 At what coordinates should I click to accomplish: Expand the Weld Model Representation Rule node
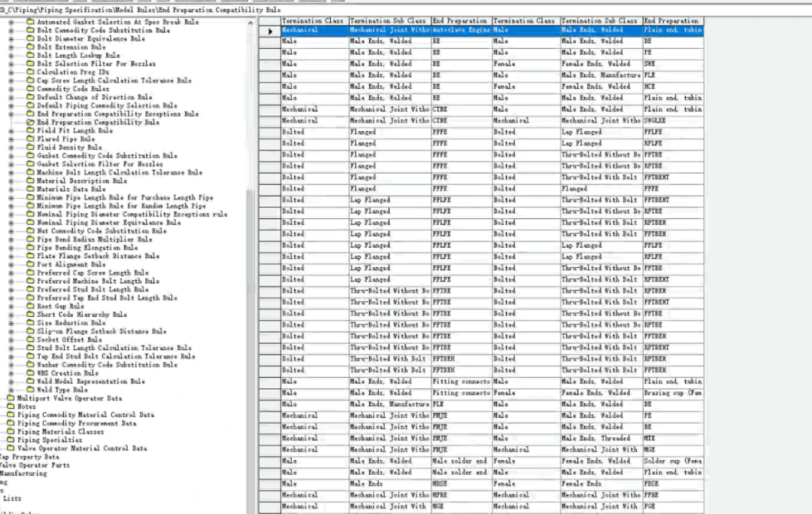pos(11,382)
